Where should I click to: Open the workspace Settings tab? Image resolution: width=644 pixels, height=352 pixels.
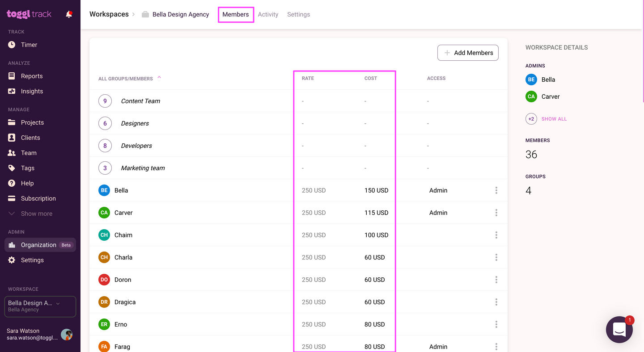(298, 14)
